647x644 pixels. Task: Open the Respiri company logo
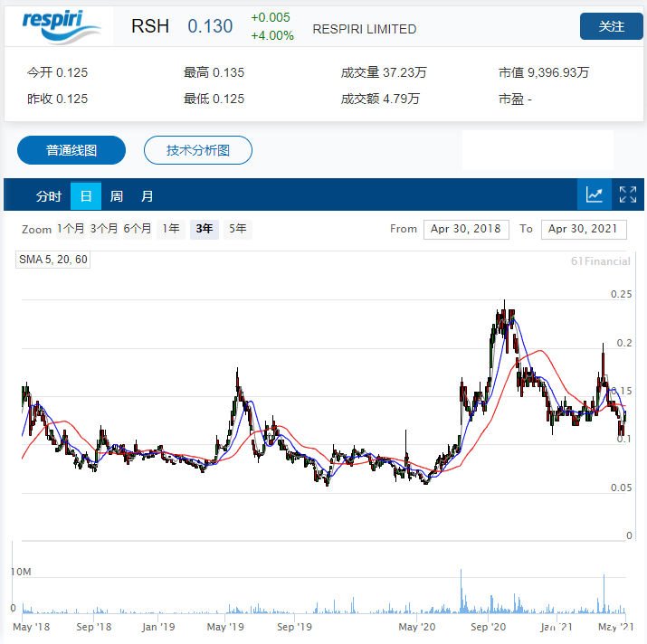61,27
